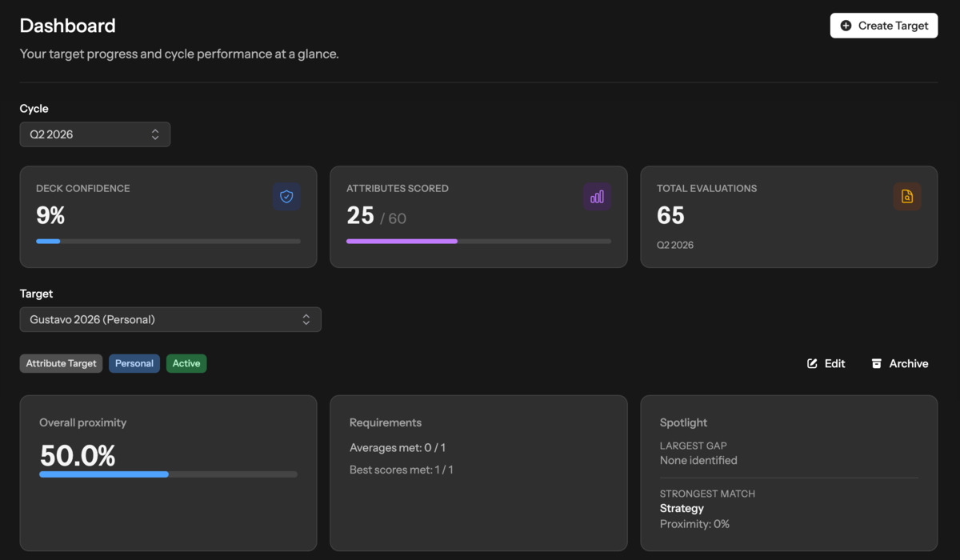
Task: Click the document icon on Total Evaluations card
Action: click(x=907, y=197)
